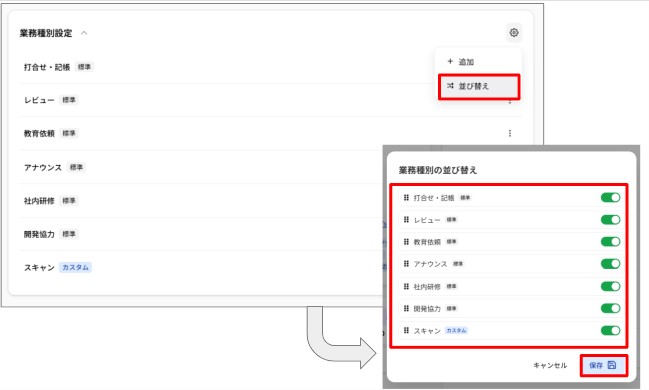Toggle レビュー switch in sort dialog

click(x=610, y=219)
